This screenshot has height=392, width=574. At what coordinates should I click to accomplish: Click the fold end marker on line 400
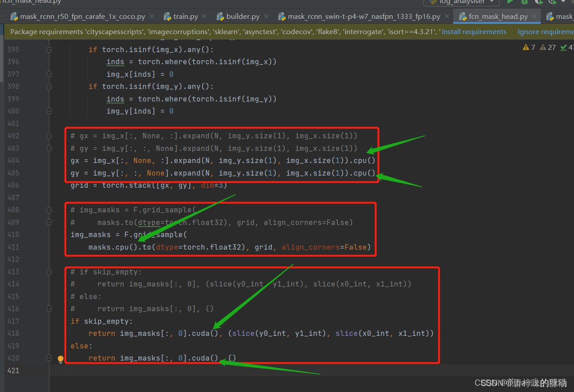tap(49, 111)
